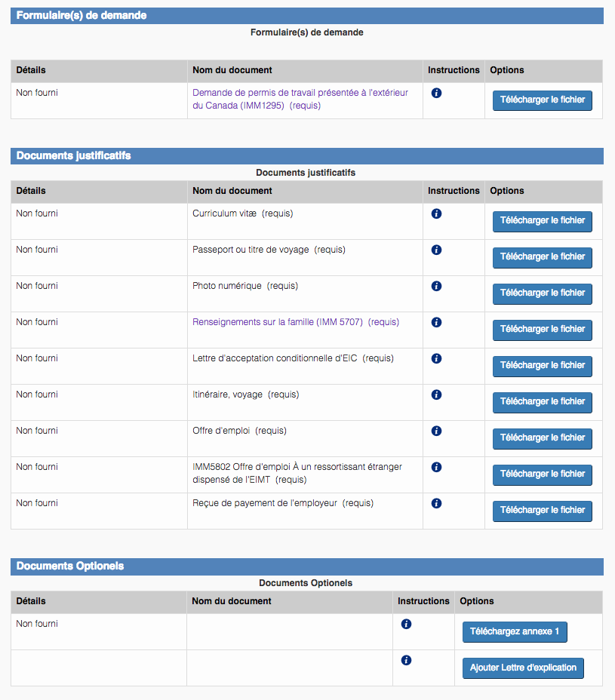Viewport: 615px width, 700px height.
Task: Click info icon next to Téléchargez annexe 1
Action: pyautogui.click(x=406, y=625)
